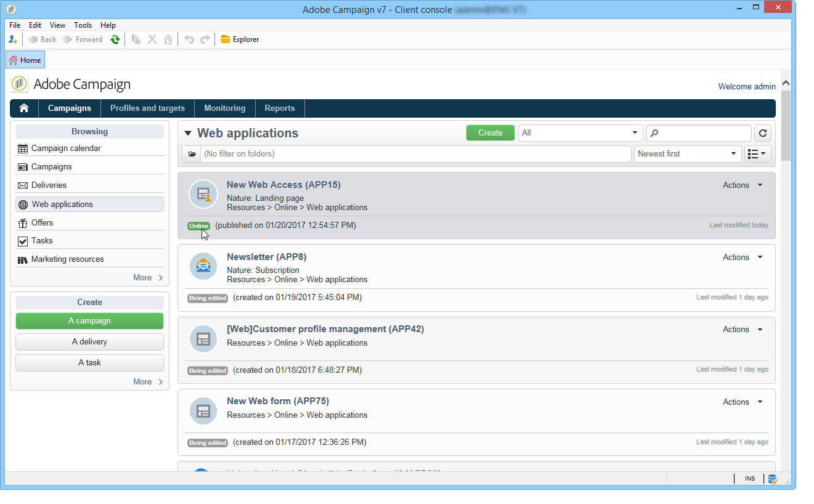The height and width of the screenshot is (504, 814).
Task: Click the green A campaign button
Action: tap(90, 321)
